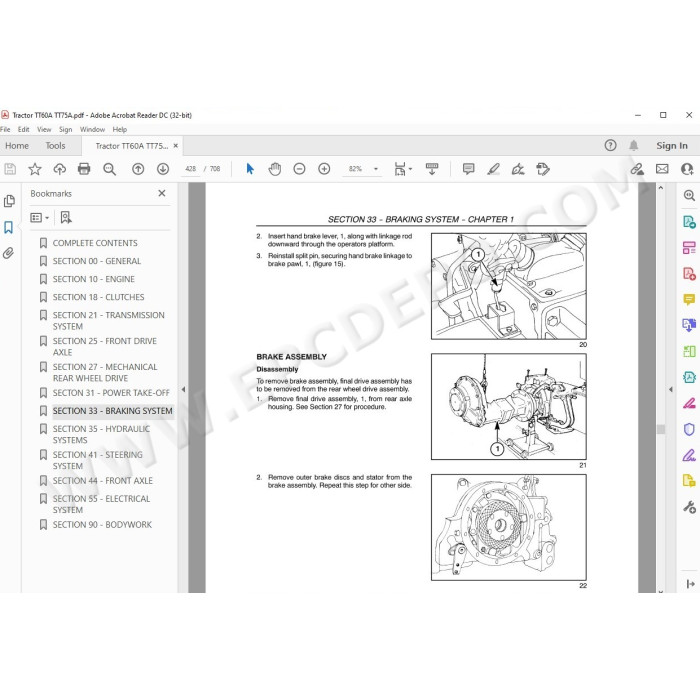Jump to SECTION 00 - GENERAL bookmark
This screenshot has width=700, height=700.
96,261
